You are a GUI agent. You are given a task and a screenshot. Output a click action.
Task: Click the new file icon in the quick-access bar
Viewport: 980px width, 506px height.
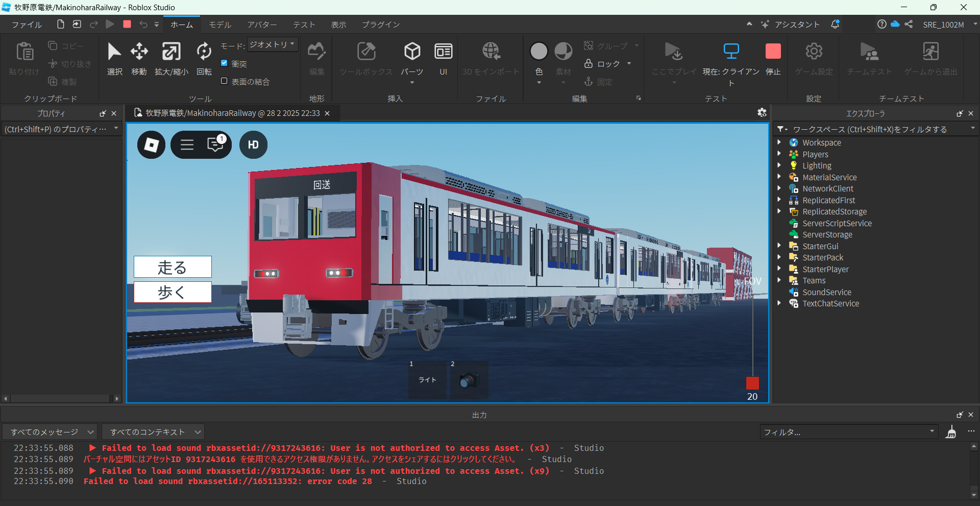click(x=61, y=24)
